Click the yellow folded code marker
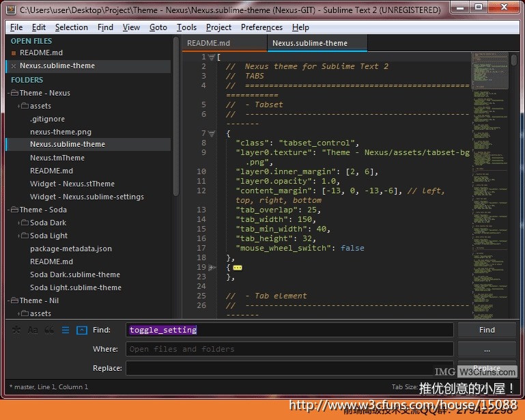525x420 pixels. click(238, 268)
